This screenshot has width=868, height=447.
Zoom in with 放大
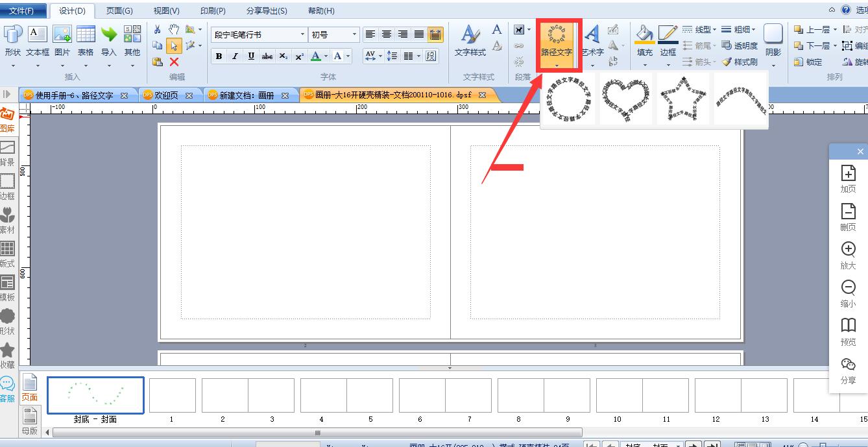pyautogui.click(x=848, y=255)
